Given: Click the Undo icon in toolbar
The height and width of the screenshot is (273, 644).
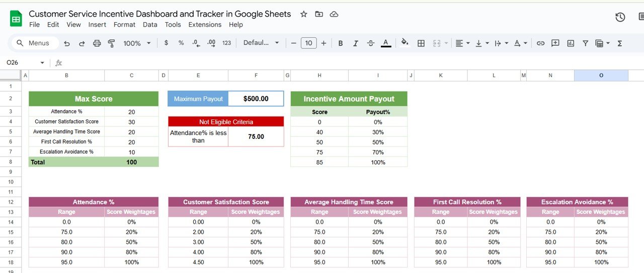Looking at the screenshot, I should 67,43.
